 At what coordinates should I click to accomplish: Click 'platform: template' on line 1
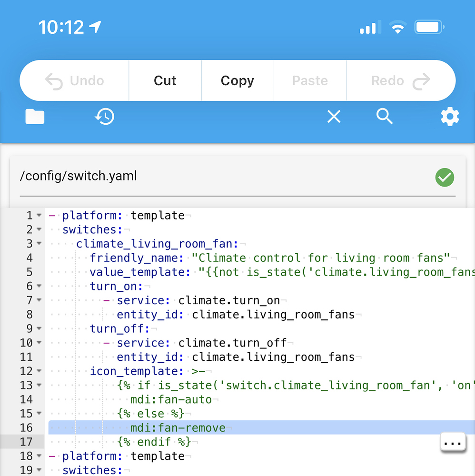point(123,216)
